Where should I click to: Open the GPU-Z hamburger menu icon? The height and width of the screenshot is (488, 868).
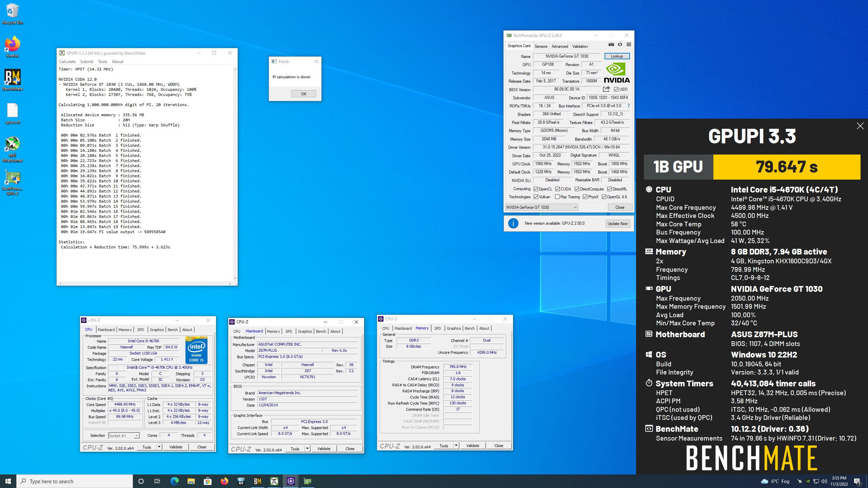(629, 44)
